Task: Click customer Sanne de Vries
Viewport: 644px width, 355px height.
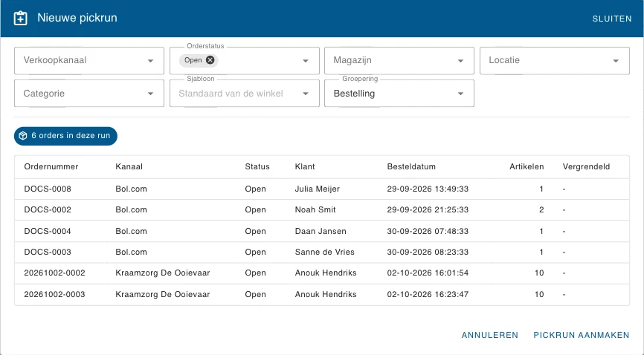Action: tap(324, 252)
